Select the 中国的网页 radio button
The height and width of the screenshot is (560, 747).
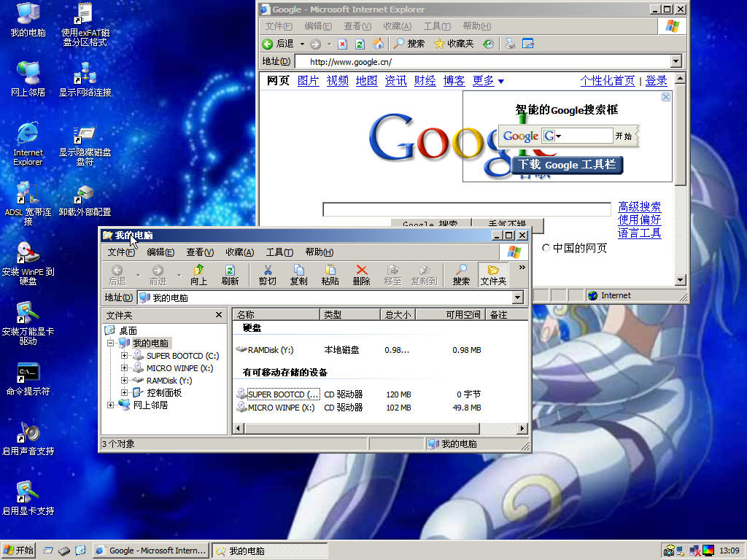tap(546, 248)
